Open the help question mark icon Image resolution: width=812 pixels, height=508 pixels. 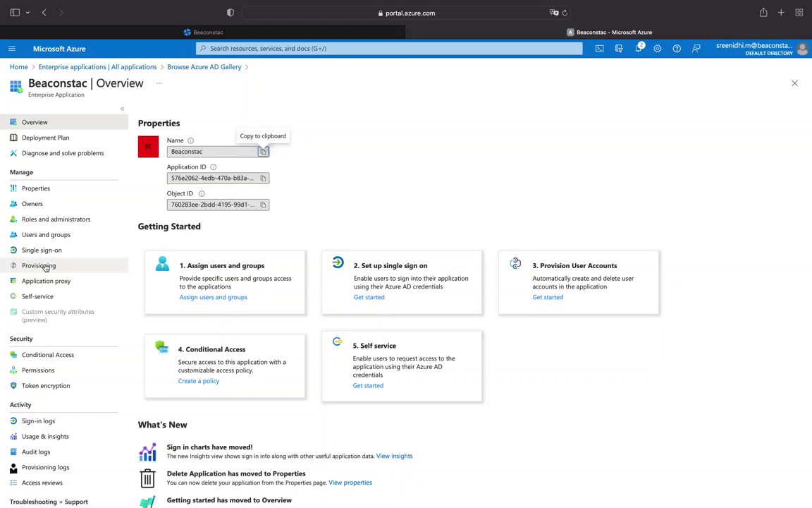point(677,49)
